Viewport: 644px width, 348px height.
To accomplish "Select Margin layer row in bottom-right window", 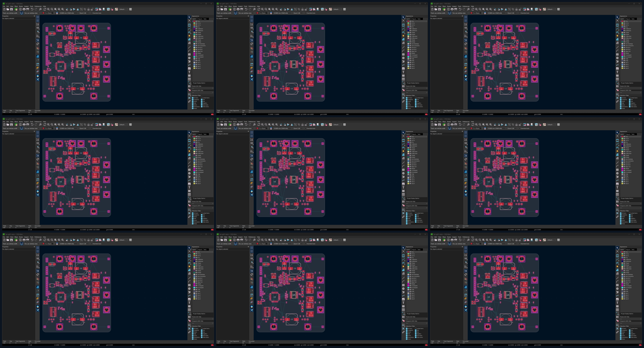I will point(631,284).
